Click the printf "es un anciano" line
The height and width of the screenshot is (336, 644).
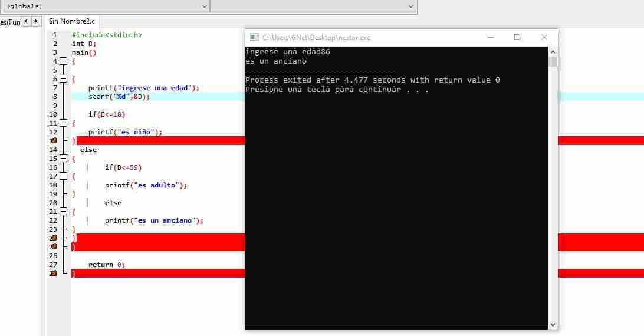click(154, 220)
